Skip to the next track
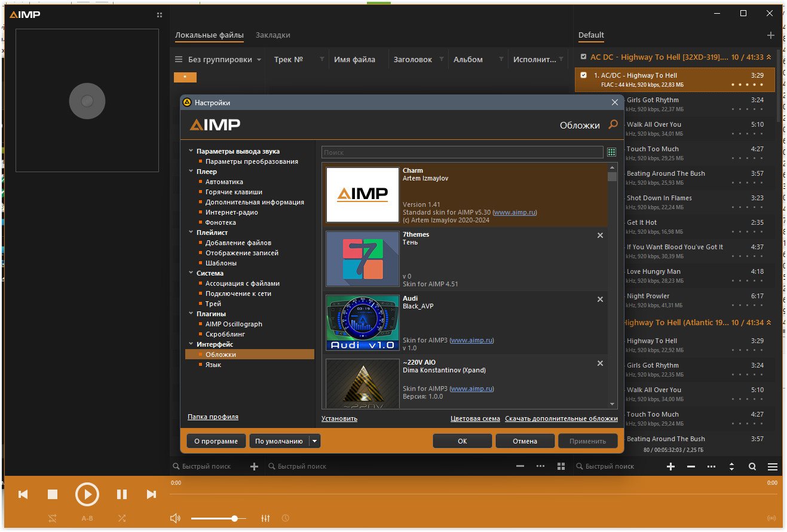 click(151, 494)
